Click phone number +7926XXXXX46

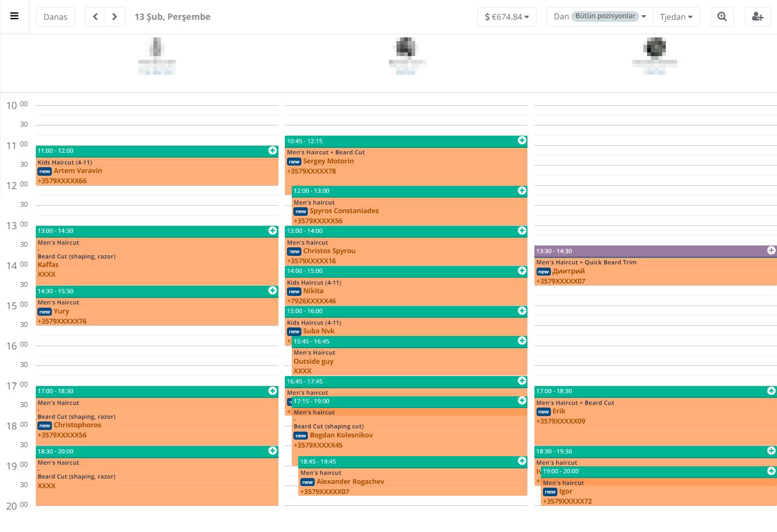[x=312, y=301]
